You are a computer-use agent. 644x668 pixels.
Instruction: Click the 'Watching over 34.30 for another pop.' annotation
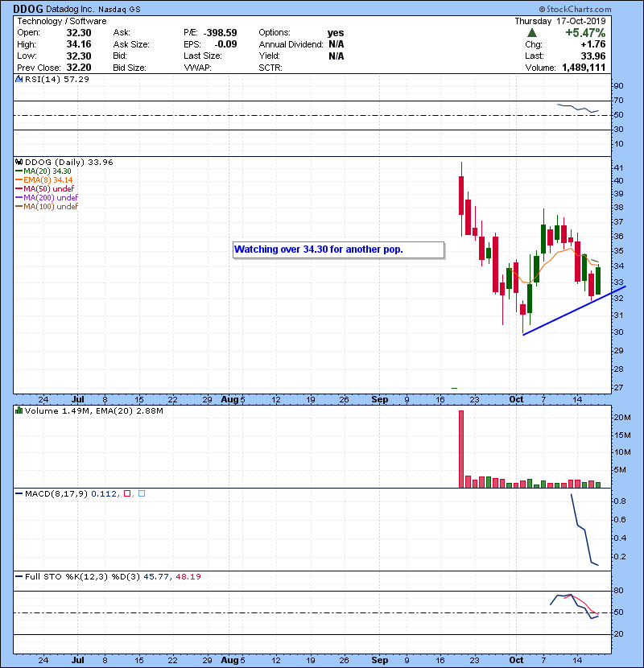(338, 249)
